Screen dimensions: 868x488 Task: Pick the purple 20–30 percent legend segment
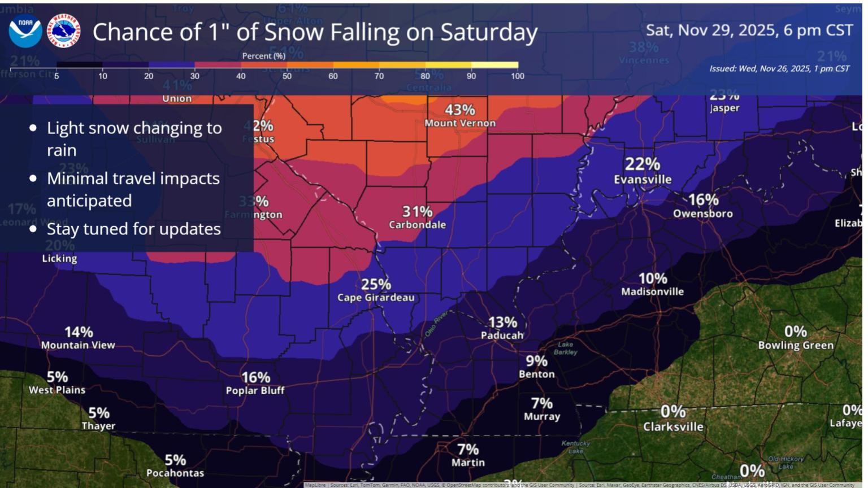click(x=171, y=65)
